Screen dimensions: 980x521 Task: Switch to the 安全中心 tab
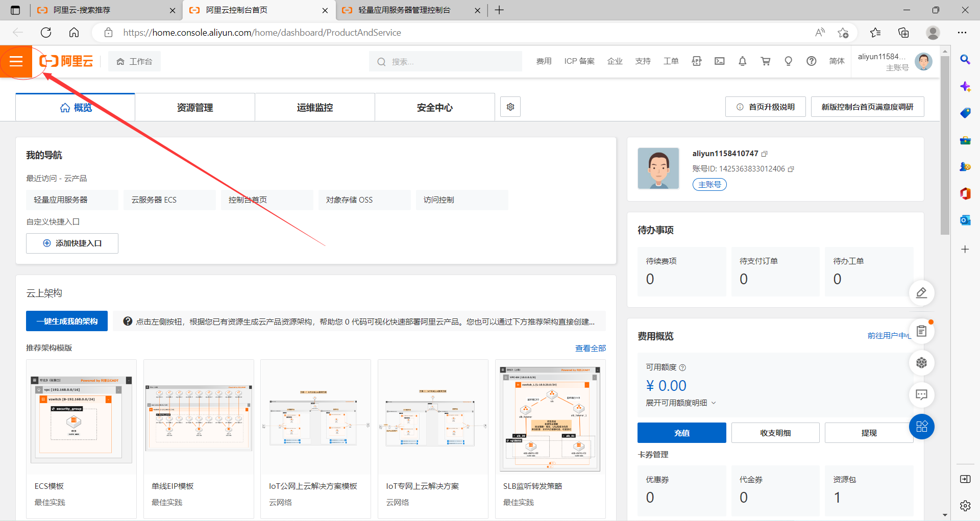(435, 107)
